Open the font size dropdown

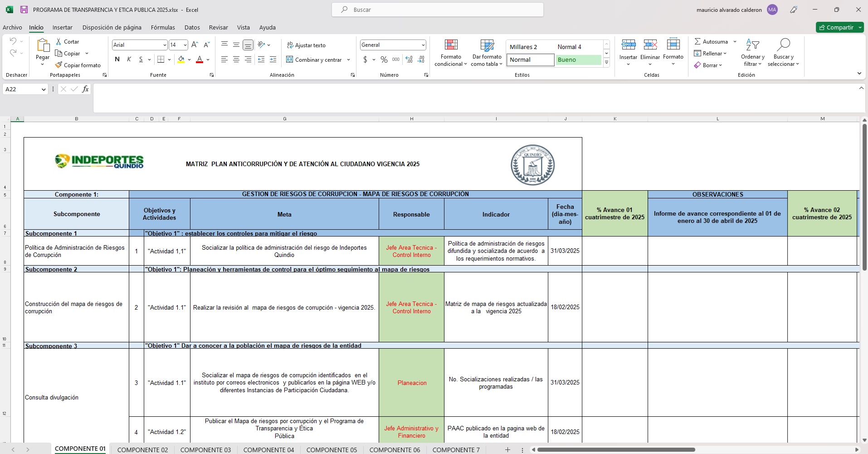pos(185,44)
